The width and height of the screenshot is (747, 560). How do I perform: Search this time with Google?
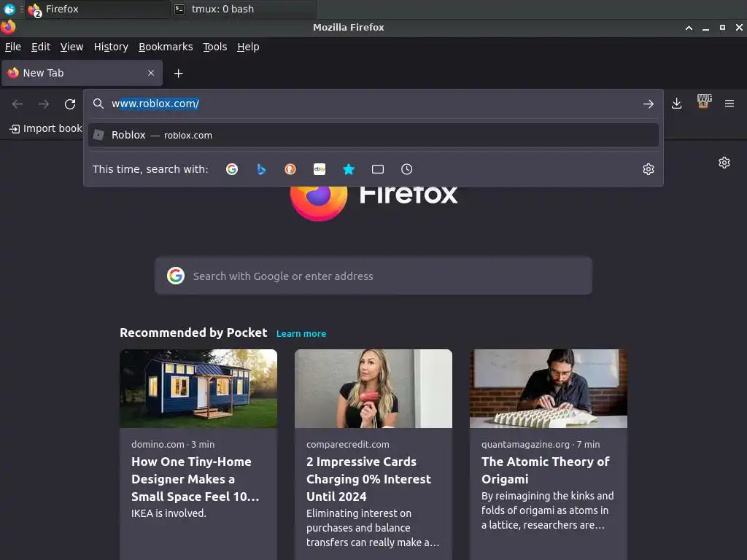pos(232,169)
